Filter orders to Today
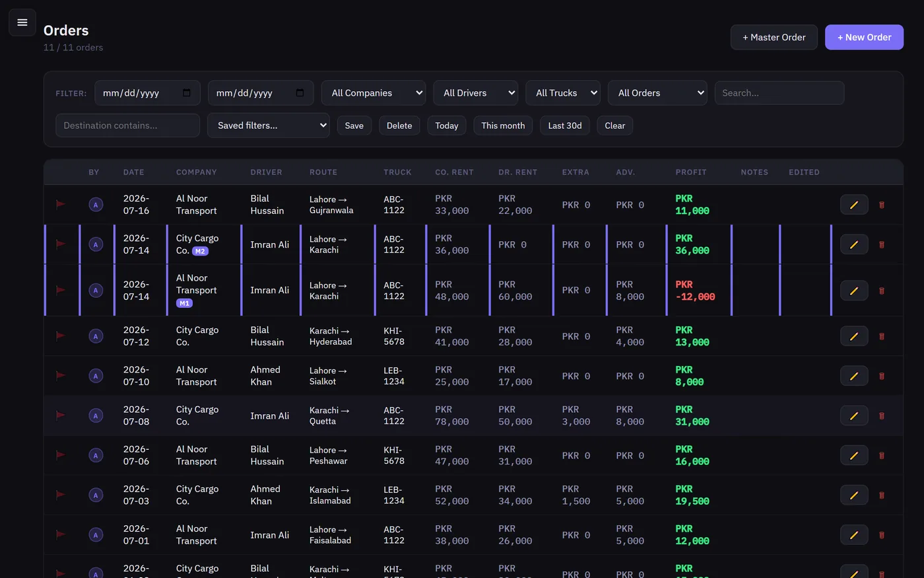The height and width of the screenshot is (578, 924). (x=447, y=126)
